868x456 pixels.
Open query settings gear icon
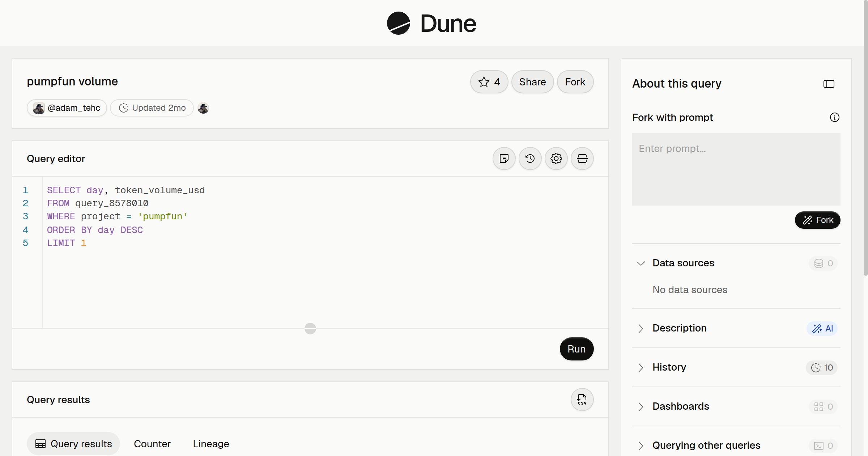pyautogui.click(x=556, y=159)
